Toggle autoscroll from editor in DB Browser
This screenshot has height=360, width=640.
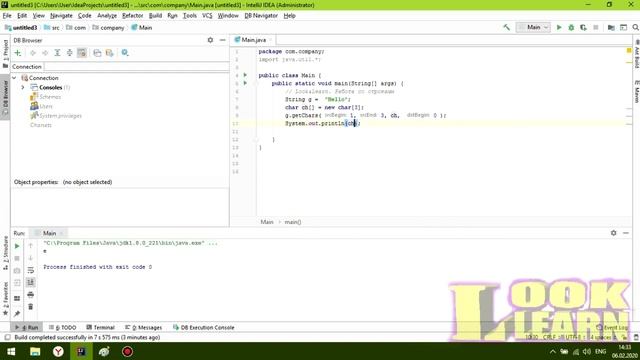point(82,53)
